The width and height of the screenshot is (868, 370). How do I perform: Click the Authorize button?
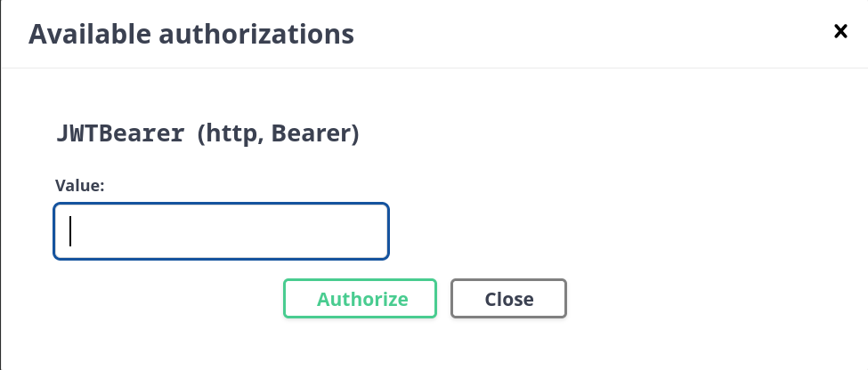[x=360, y=299]
